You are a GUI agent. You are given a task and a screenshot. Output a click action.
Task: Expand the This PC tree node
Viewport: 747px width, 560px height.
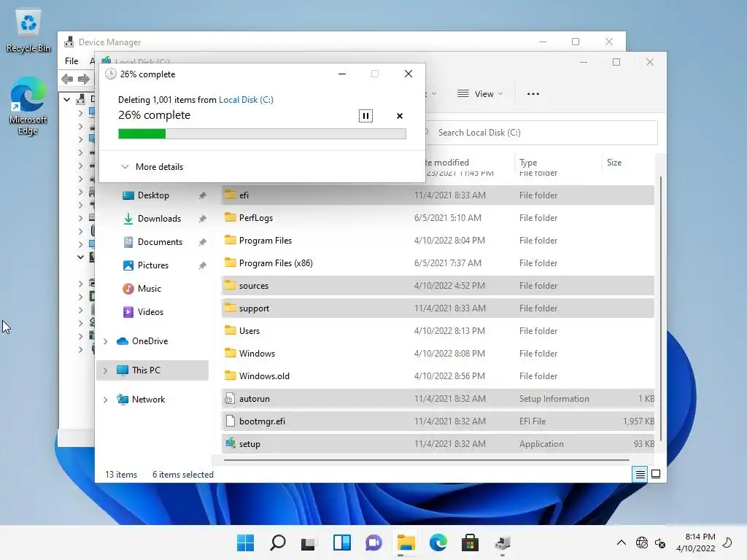pos(106,370)
